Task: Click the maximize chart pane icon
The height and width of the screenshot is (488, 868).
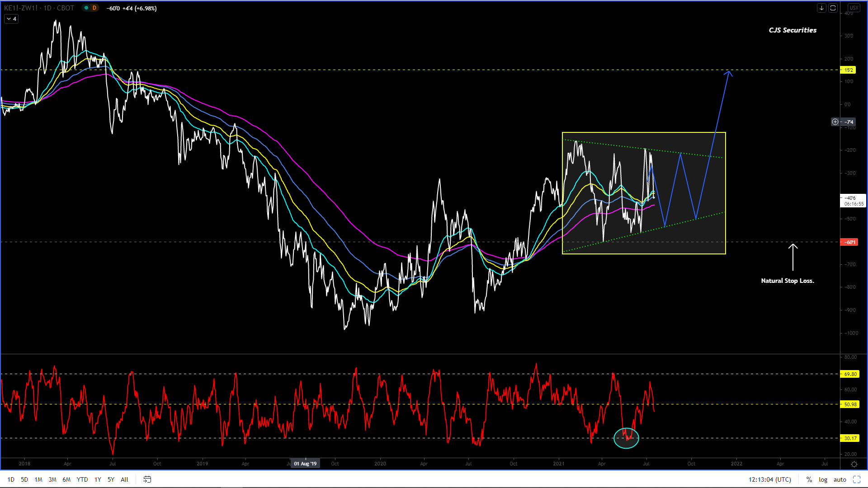Action: (833, 8)
